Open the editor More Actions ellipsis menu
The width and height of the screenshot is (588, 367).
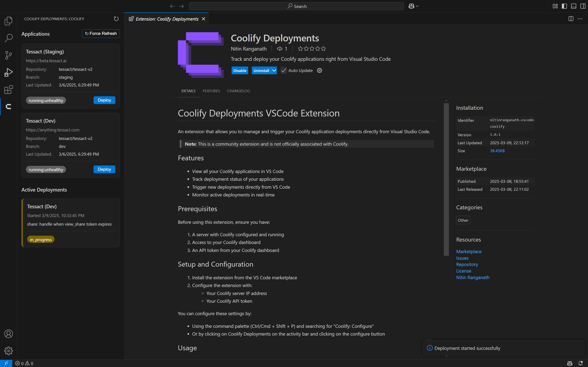[x=580, y=19]
